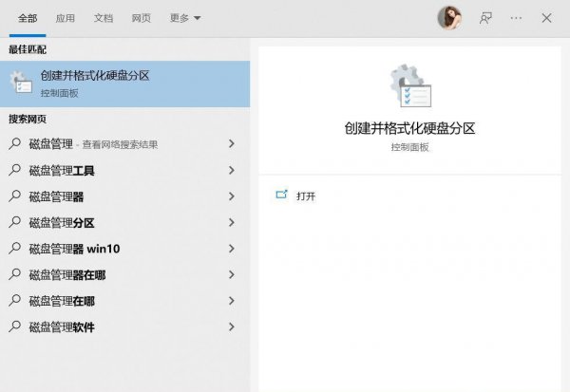Viewport: 570px width, 392px height.
Task: Click search icon beside 磁盘管理工具
Action: (14, 170)
